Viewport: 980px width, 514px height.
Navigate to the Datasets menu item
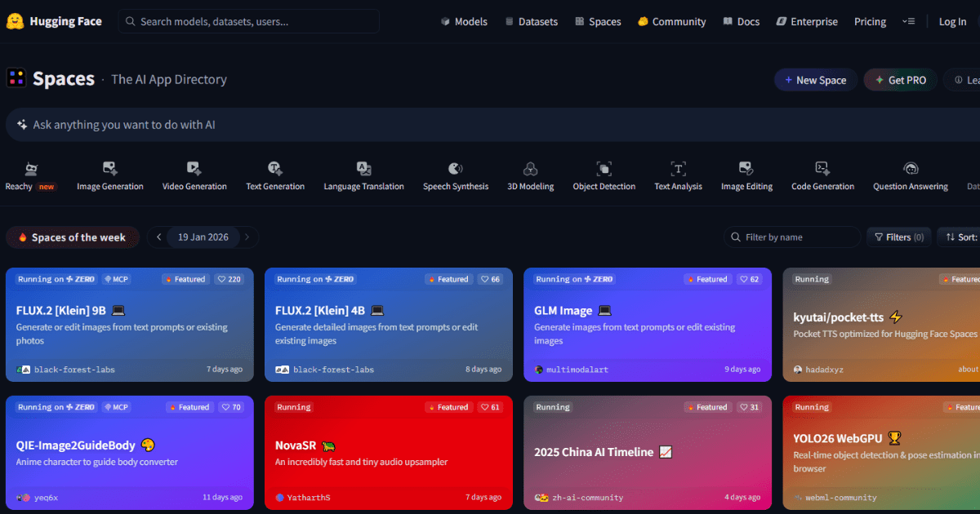[531, 21]
